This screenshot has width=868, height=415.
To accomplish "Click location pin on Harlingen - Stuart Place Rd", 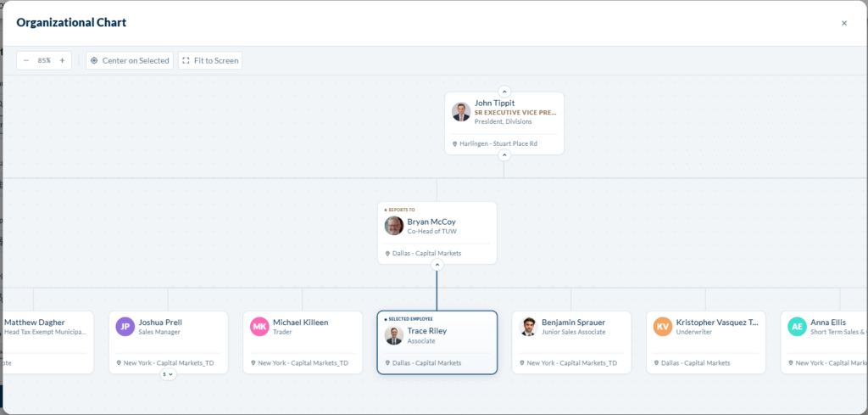I will (x=455, y=144).
